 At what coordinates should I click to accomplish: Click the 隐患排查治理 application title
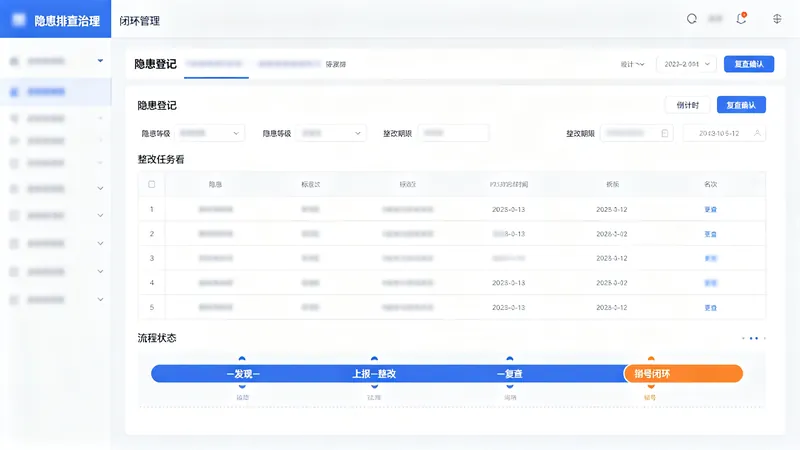click(67, 21)
